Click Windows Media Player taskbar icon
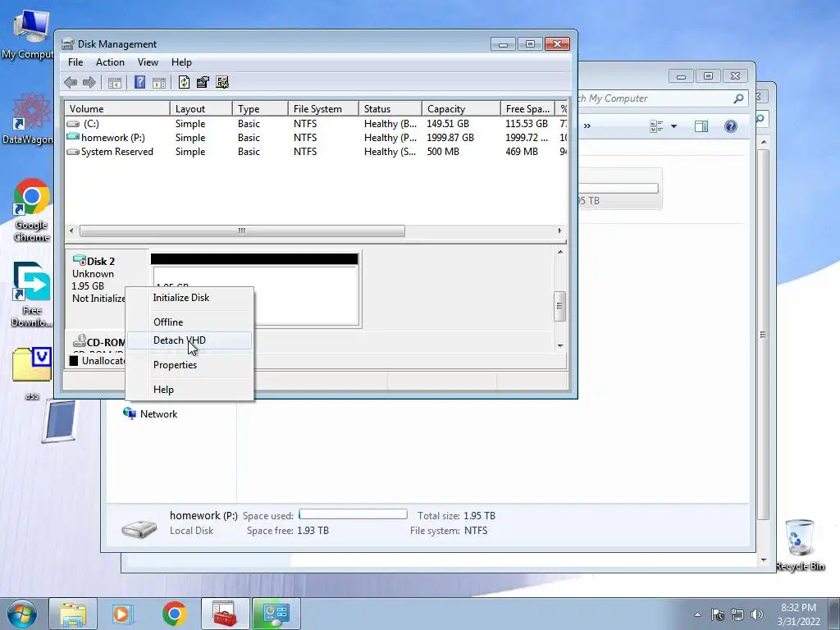840x630 pixels. (121, 614)
